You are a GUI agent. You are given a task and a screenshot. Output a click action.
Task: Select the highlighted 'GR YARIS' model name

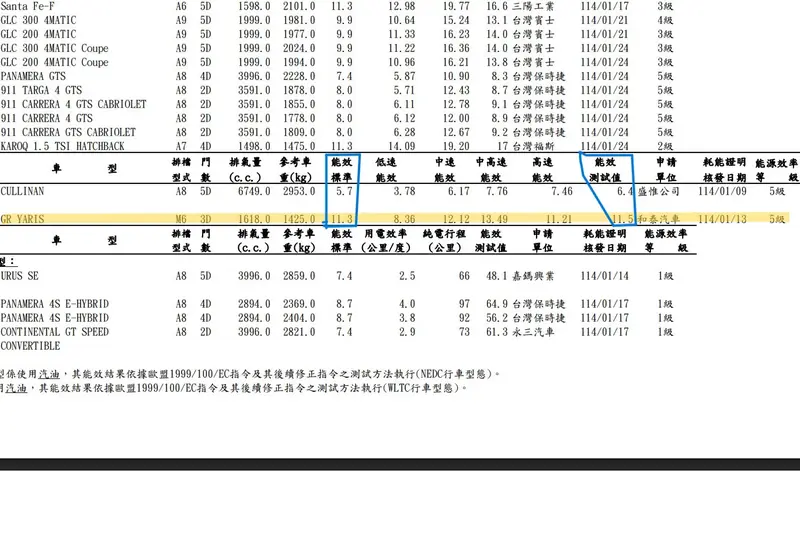pos(22,219)
